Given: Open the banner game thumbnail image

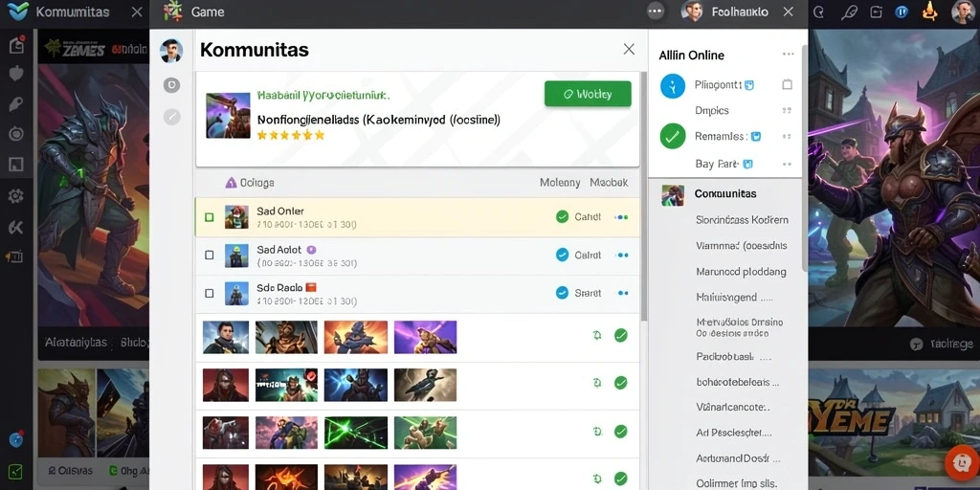Looking at the screenshot, I should point(228,116).
